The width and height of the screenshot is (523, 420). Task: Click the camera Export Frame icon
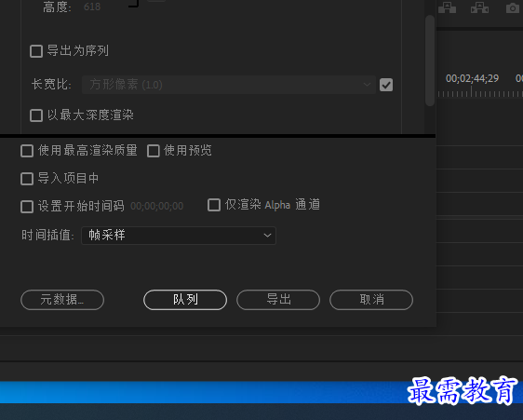513,8
